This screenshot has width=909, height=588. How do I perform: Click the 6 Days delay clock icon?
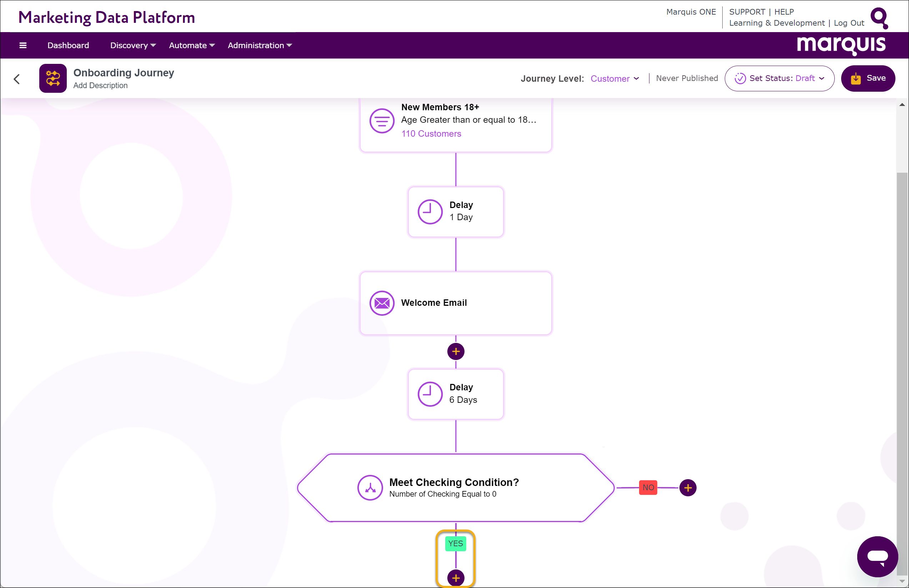tap(430, 394)
